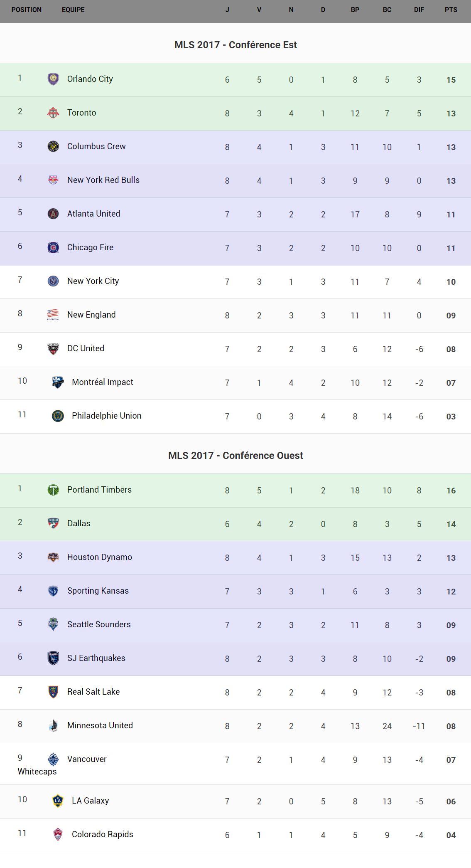Click the PTS column header
The image size is (471, 868).
click(x=451, y=10)
